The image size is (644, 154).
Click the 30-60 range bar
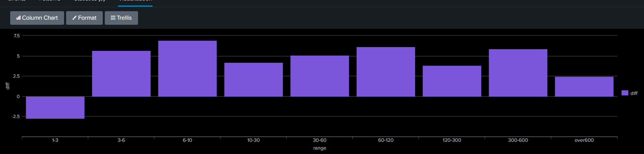[320, 76]
